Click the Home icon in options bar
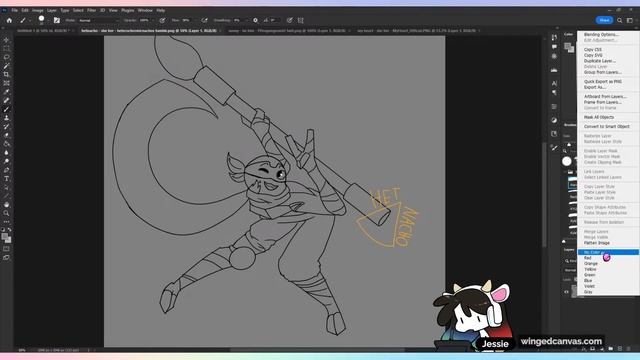640x360 pixels. [9, 20]
